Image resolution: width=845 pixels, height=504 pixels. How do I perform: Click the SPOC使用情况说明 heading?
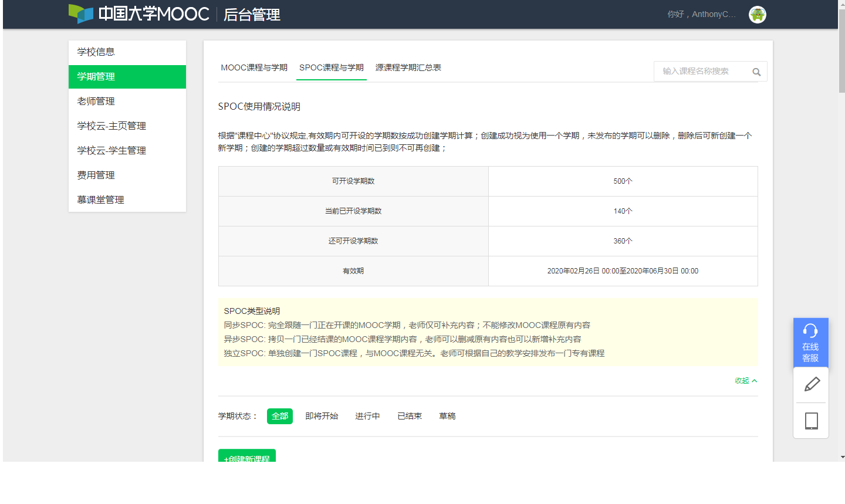[x=259, y=107]
